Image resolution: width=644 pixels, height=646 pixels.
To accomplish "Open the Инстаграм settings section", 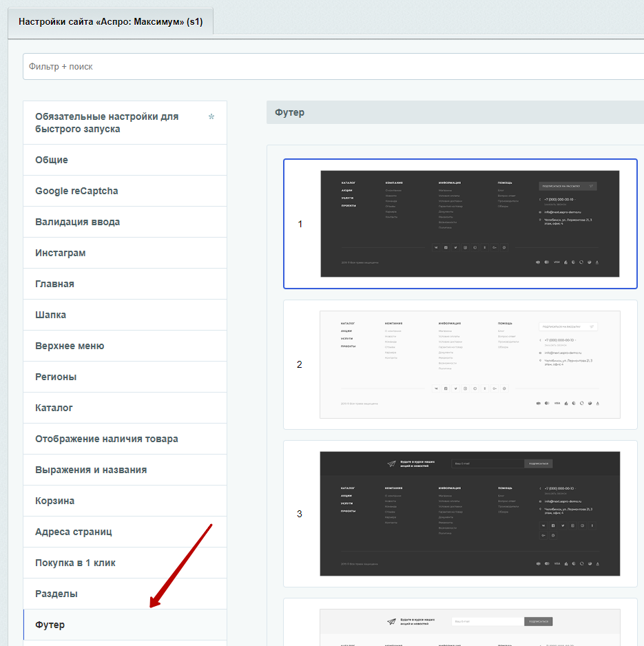I will 125,253.
